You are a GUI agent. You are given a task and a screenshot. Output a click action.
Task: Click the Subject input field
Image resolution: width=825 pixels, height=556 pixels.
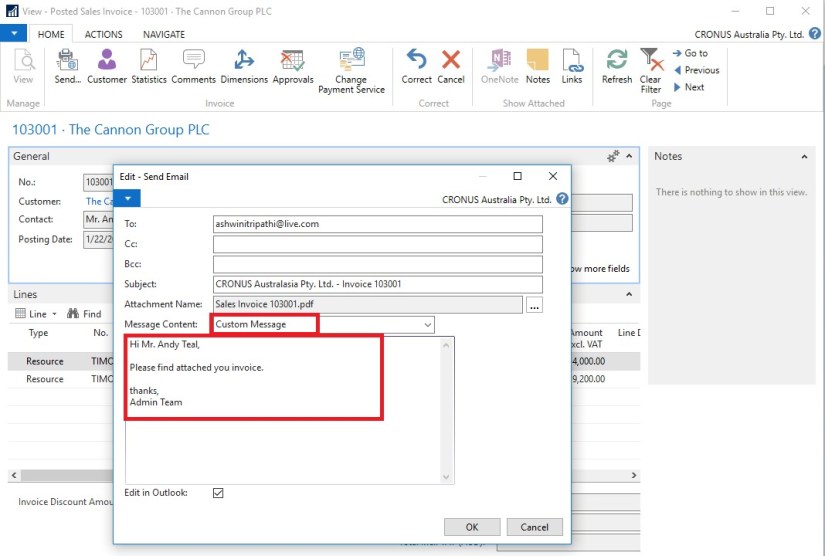pyautogui.click(x=378, y=285)
